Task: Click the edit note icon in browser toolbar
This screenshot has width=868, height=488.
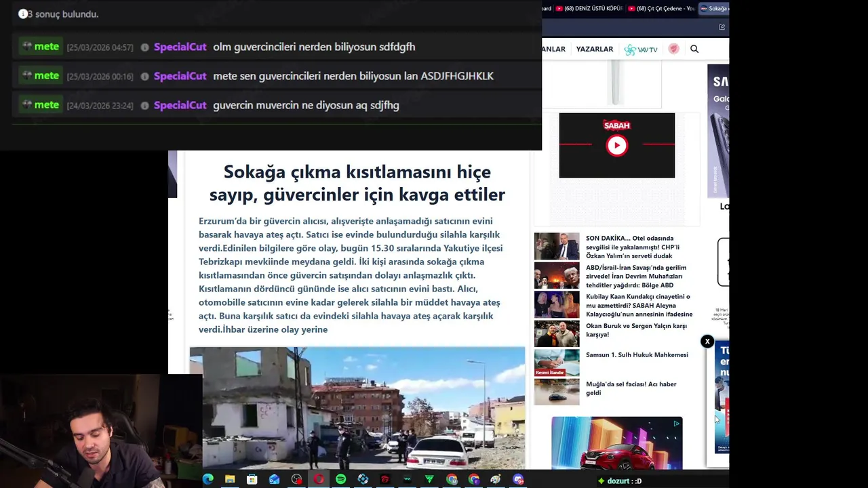Action: click(x=722, y=27)
